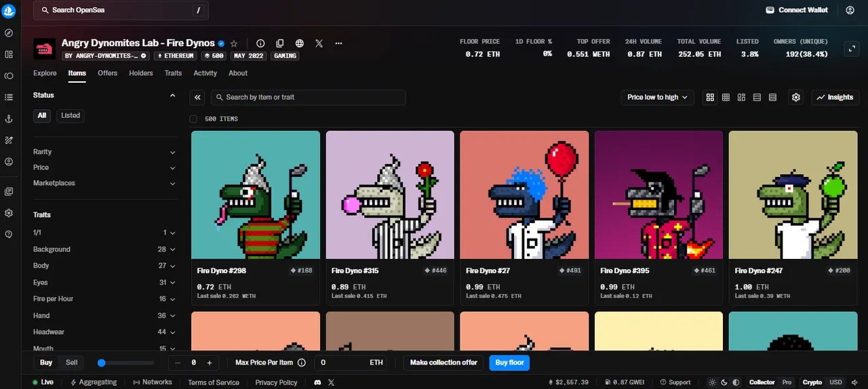Open the sidebar list icon
Image resolution: width=868 pixels, height=389 pixels.
click(x=9, y=97)
